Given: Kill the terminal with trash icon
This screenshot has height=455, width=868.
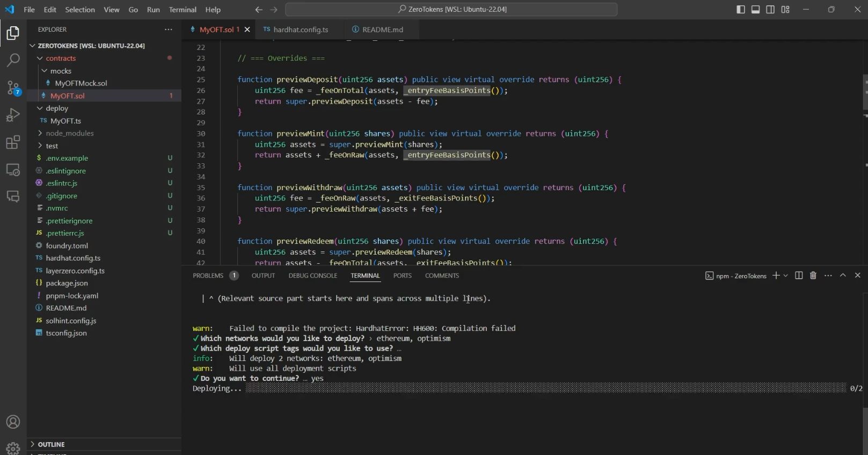Looking at the screenshot, I should pyautogui.click(x=813, y=276).
